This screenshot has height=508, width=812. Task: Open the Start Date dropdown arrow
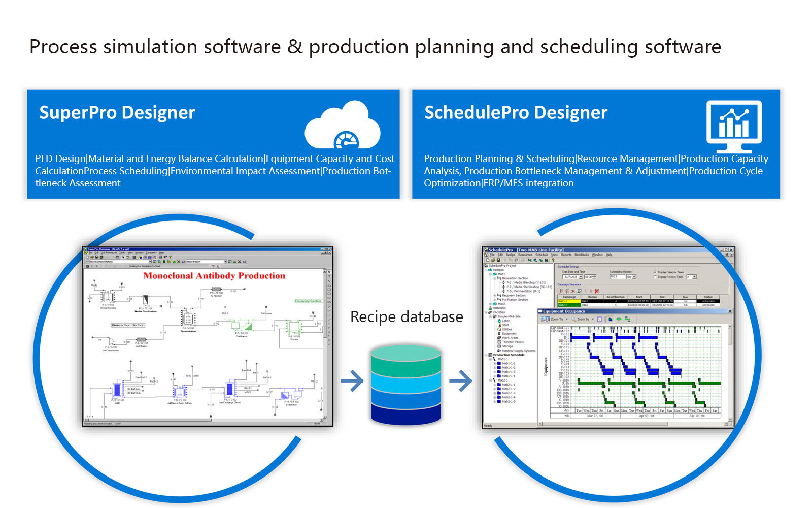pos(581,277)
